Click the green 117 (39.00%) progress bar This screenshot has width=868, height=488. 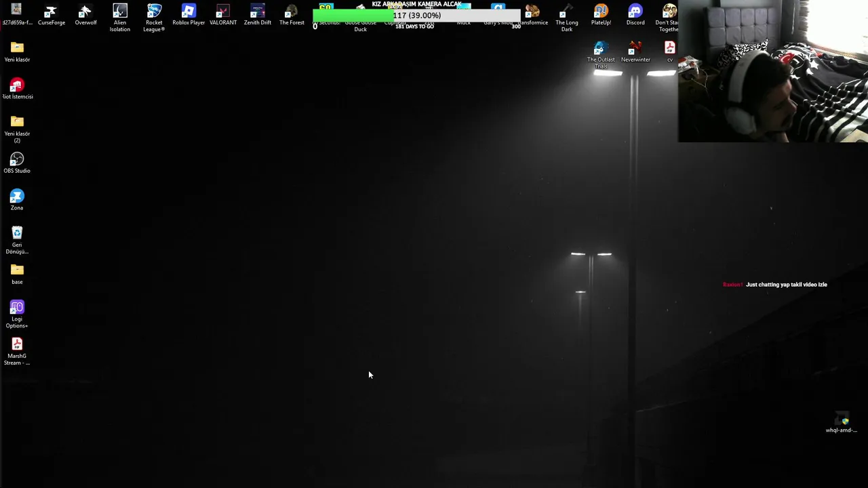[416, 16]
